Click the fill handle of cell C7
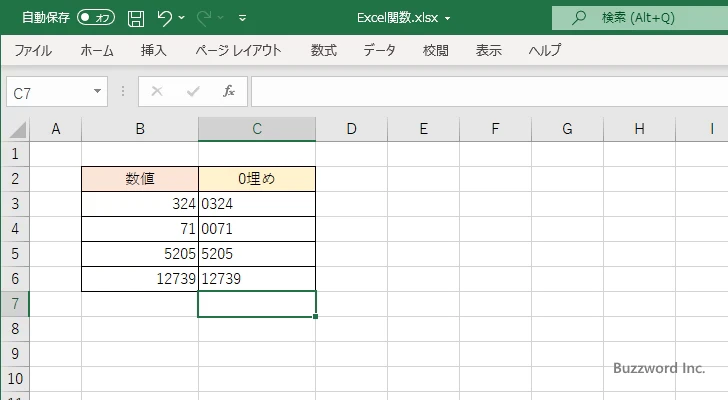 click(x=316, y=316)
